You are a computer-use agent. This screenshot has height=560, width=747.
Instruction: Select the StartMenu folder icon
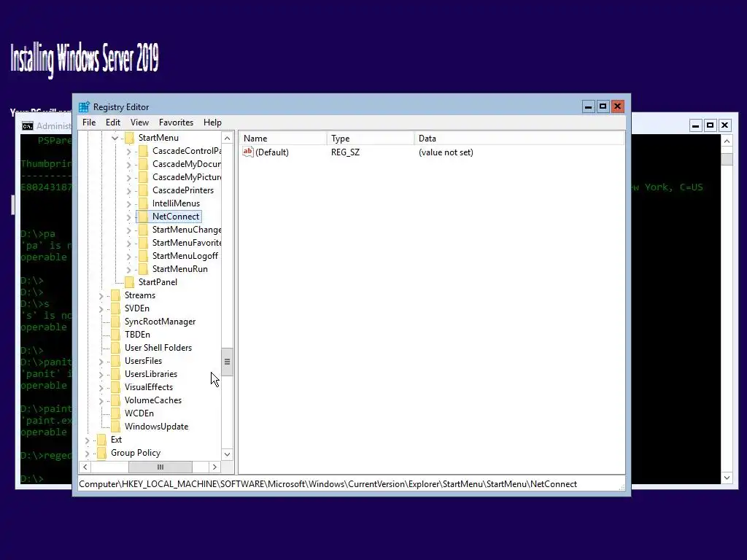tap(129, 138)
